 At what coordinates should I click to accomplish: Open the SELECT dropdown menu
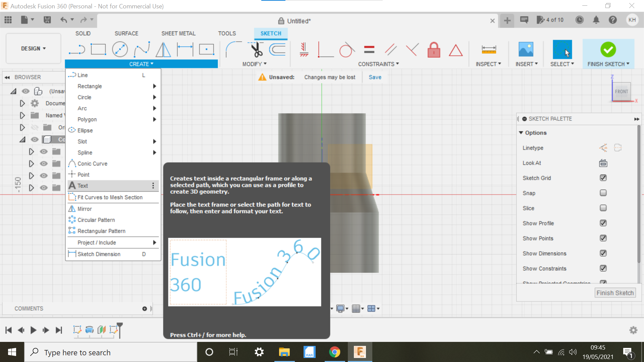(562, 64)
